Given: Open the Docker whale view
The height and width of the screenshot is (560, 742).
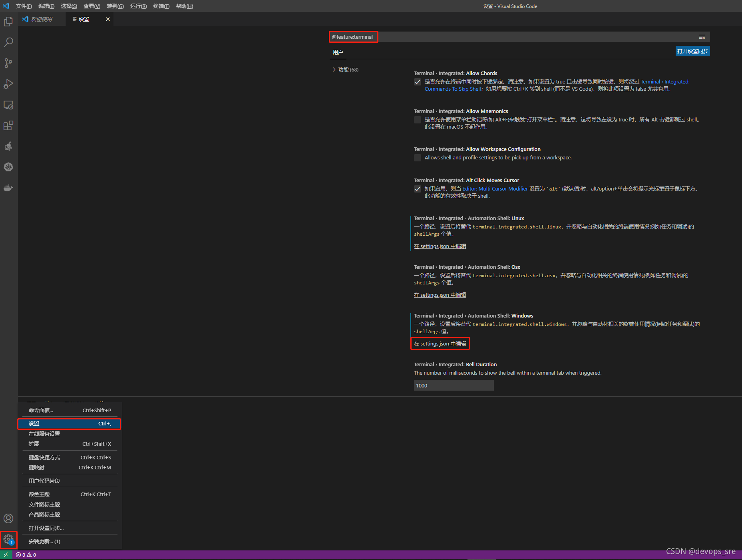Looking at the screenshot, I should pos(8,188).
